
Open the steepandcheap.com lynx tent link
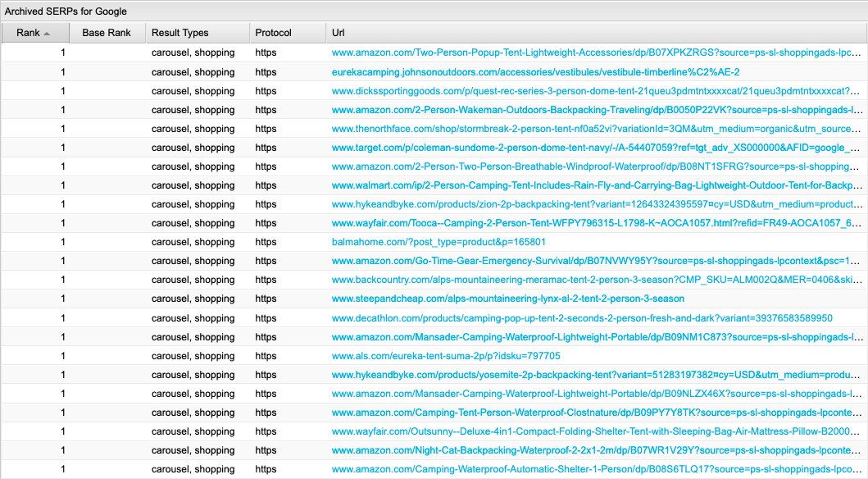coord(507,299)
